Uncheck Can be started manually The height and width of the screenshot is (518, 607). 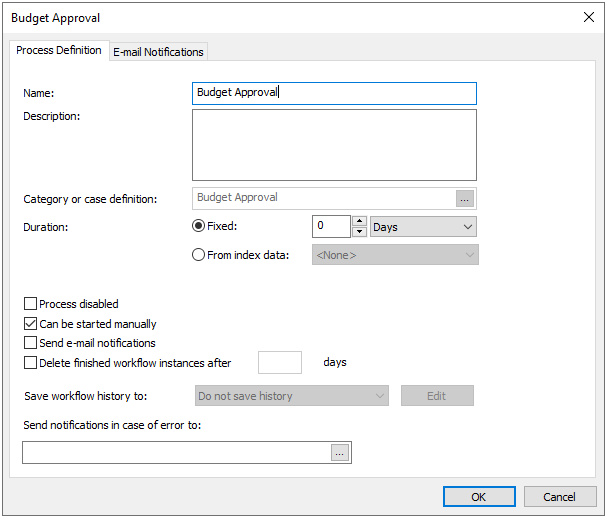[30, 324]
